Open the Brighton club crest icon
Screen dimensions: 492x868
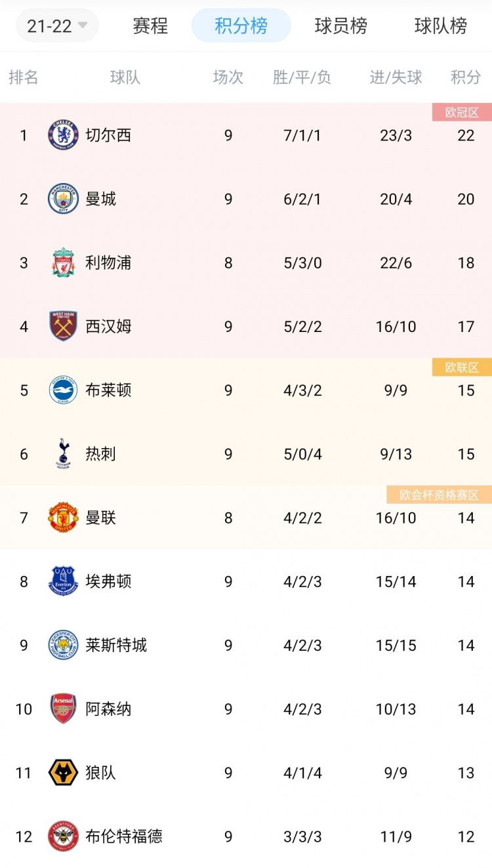coord(62,390)
